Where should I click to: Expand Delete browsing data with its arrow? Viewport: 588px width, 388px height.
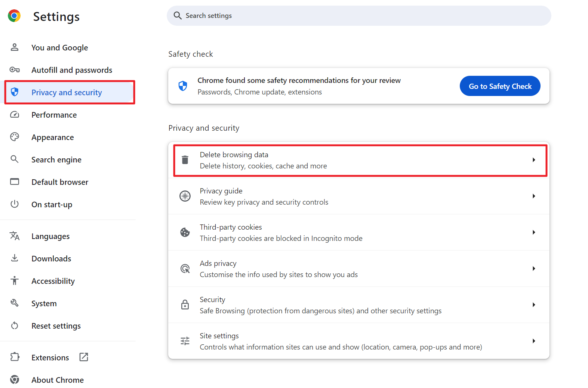pyautogui.click(x=534, y=160)
